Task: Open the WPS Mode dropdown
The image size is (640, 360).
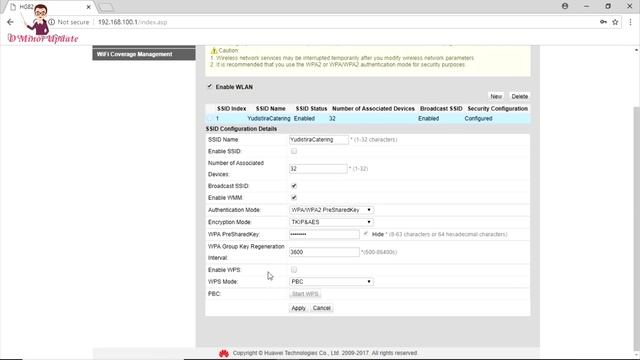Action: pos(331,282)
